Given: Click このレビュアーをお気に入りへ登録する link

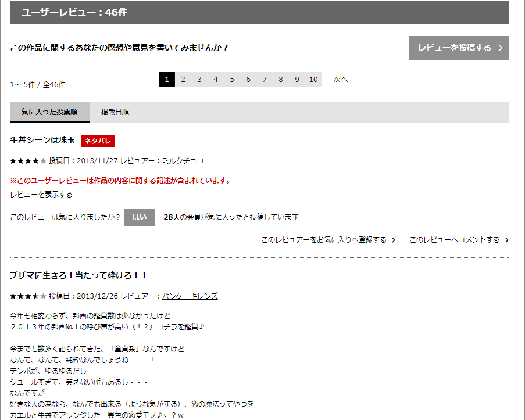Looking at the screenshot, I should pyautogui.click(x=328, y=240).
